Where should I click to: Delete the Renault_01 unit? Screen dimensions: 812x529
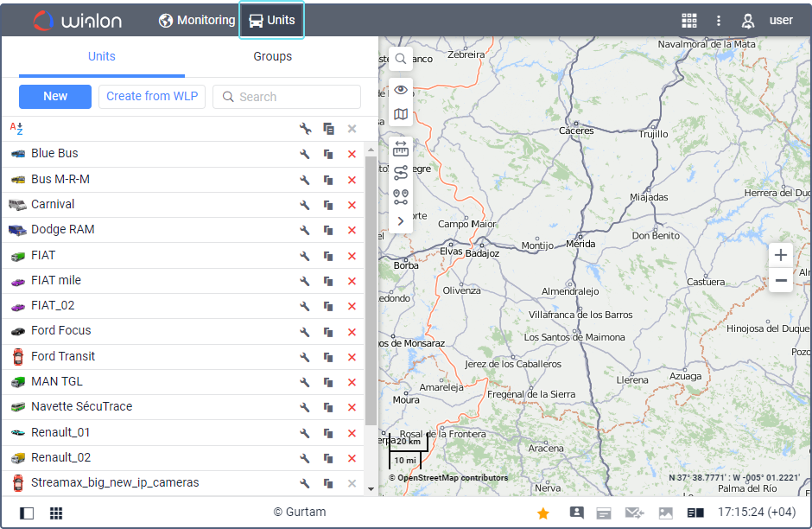tap(352, 433)
